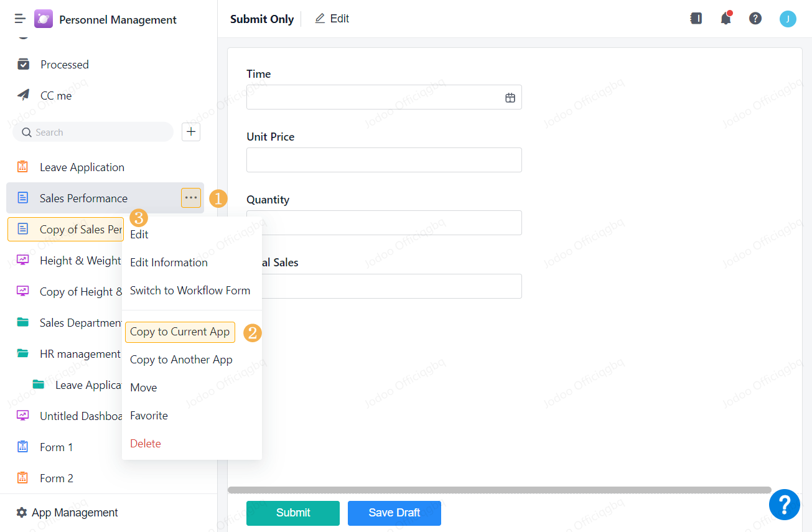The width and height of the screenshot is (812, 532).
Task: Click the plus icon to create a new form
Action: (190, 132)
